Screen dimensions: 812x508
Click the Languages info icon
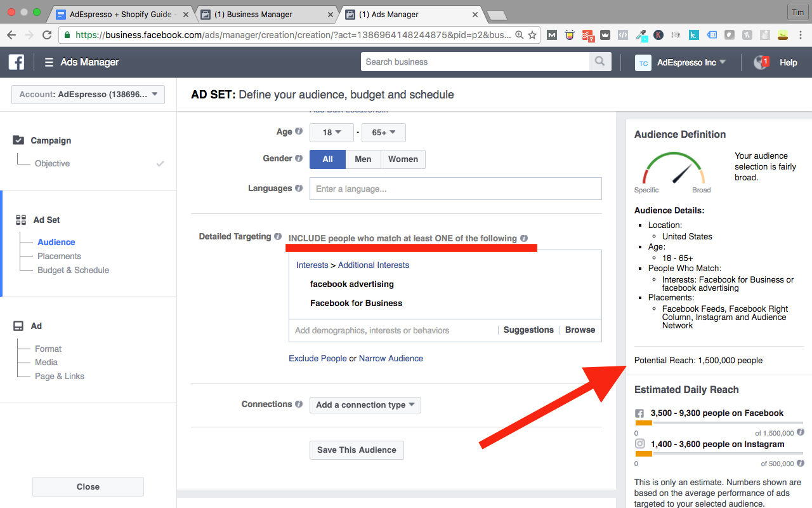pyautogui.click(x=299, y=188)
